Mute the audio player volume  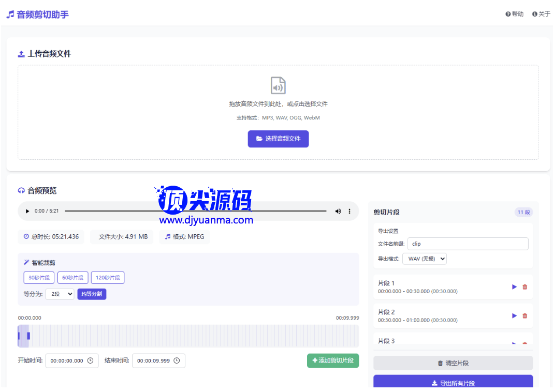(338, 211)
